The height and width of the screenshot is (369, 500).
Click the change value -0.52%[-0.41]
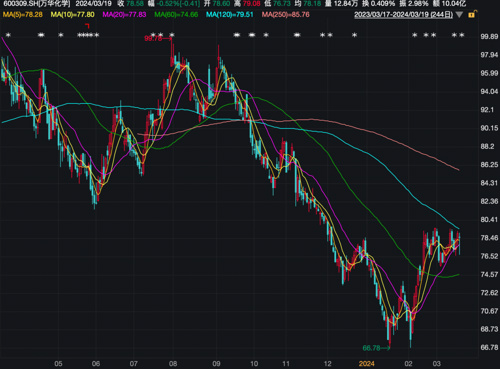point(178,4)
